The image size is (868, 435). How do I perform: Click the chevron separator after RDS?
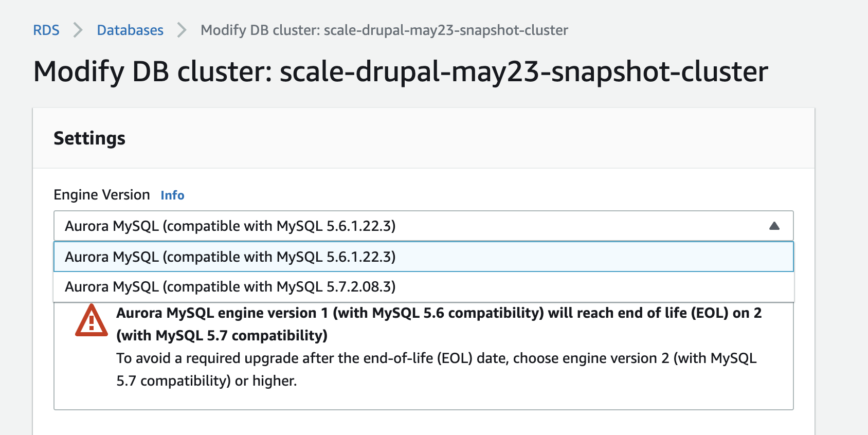(78, 30)
